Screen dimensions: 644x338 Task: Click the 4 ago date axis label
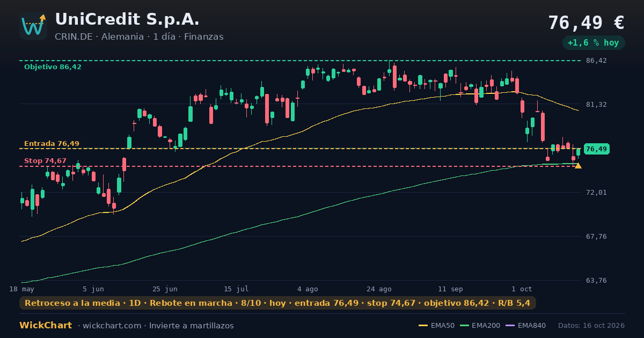tap(308, 289)
